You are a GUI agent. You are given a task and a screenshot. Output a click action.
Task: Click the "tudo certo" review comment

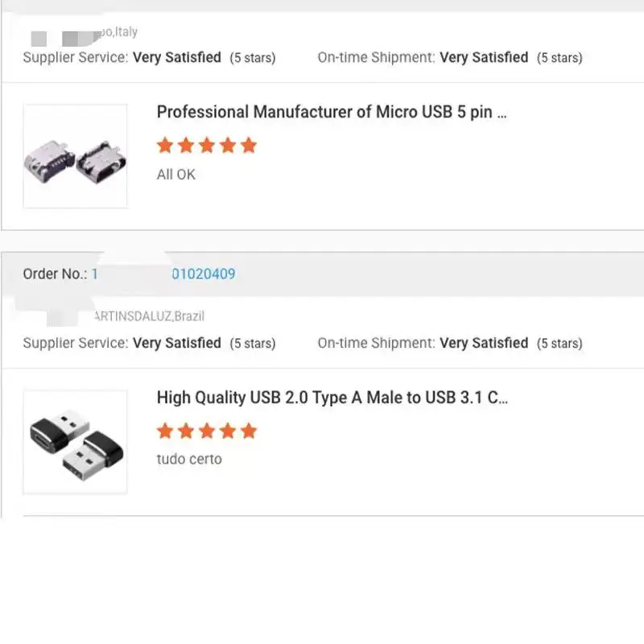tap(189, 459)
